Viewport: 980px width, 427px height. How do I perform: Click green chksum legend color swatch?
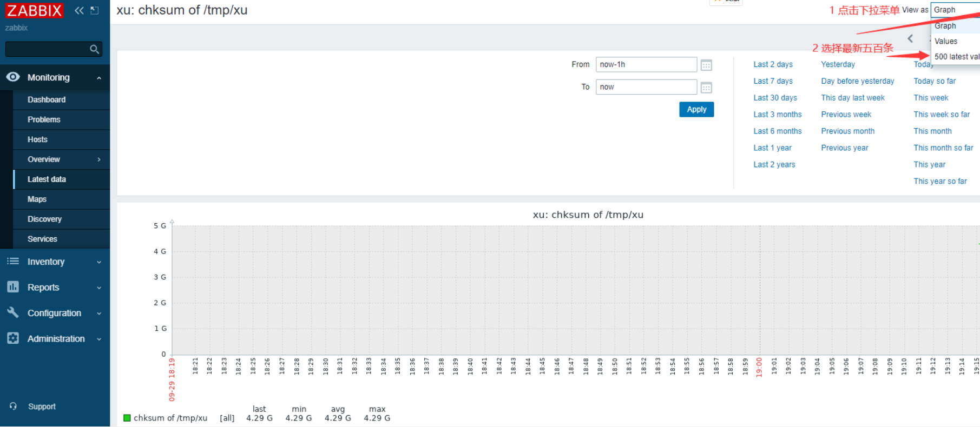tap(127, 418)
